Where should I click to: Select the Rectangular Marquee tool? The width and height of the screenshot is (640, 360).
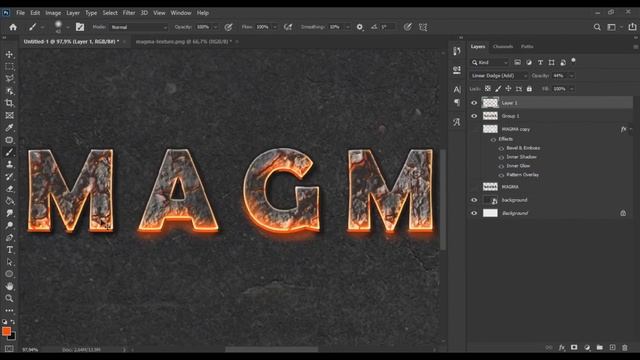[9, 67]
